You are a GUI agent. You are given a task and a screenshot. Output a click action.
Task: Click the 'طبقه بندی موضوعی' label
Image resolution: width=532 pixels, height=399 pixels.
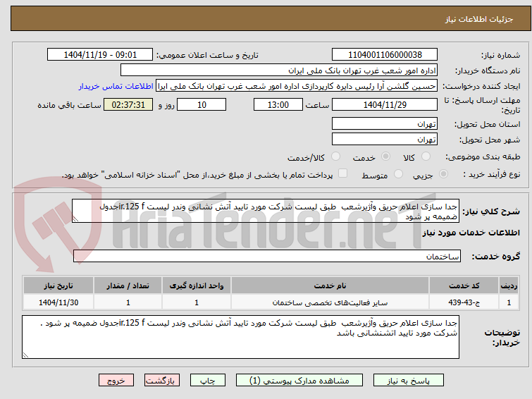click(483, 156)
